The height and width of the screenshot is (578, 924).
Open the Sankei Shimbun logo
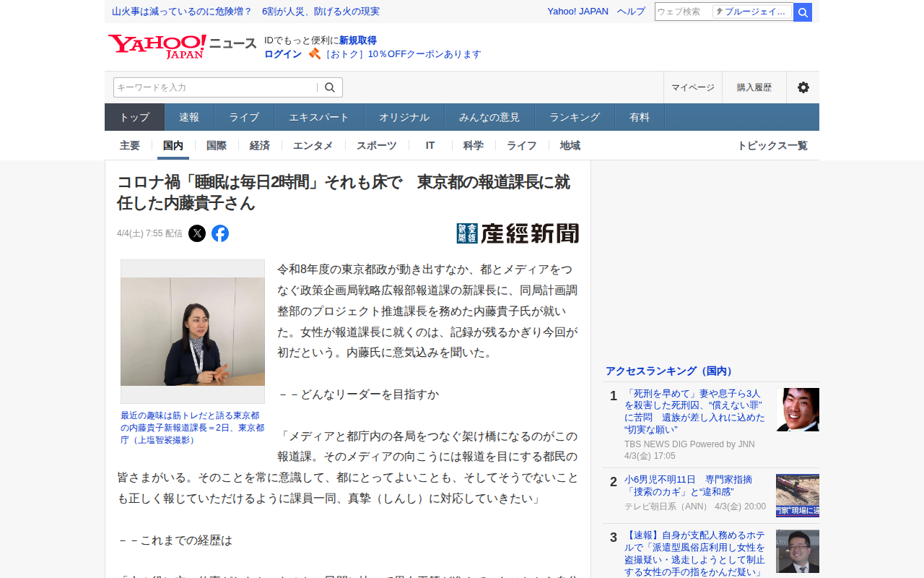tap(518, 233)
